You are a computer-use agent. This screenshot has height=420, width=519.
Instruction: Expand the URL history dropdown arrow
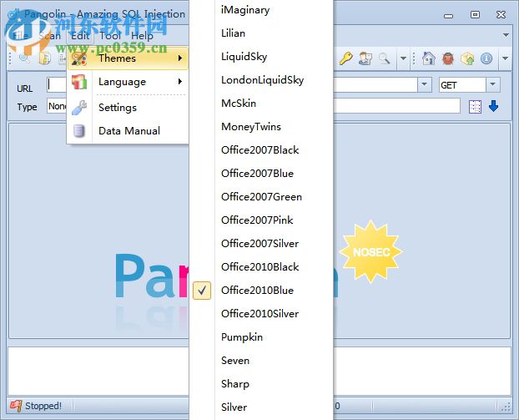click(x=425, y=85)
